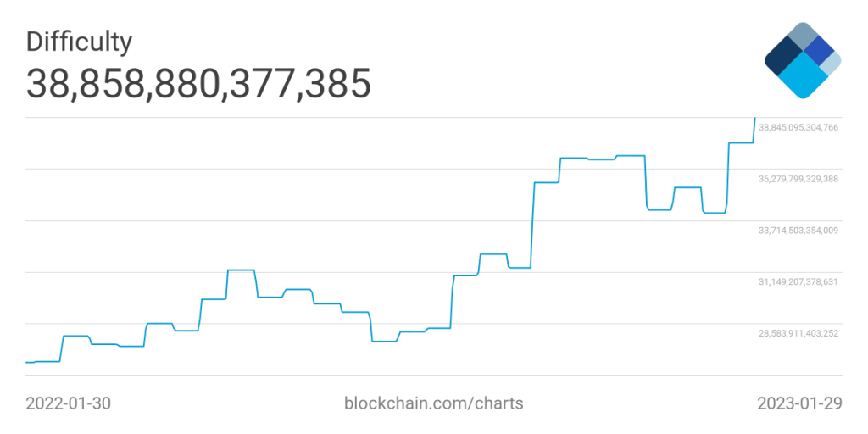Click the chart line's leftmost starting point
Screen dimensions: 868x434
[x=27, y=363]
